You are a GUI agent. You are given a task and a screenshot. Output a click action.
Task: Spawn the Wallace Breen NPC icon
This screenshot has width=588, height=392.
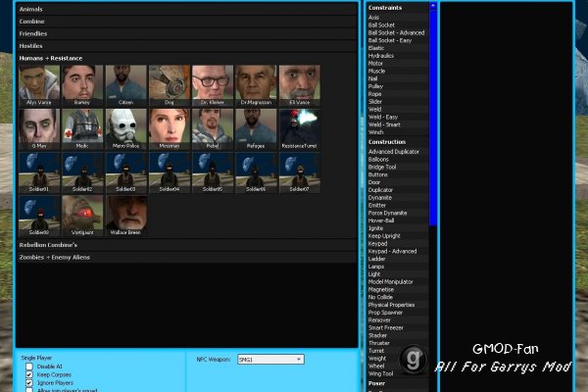[x=126, y=216]
